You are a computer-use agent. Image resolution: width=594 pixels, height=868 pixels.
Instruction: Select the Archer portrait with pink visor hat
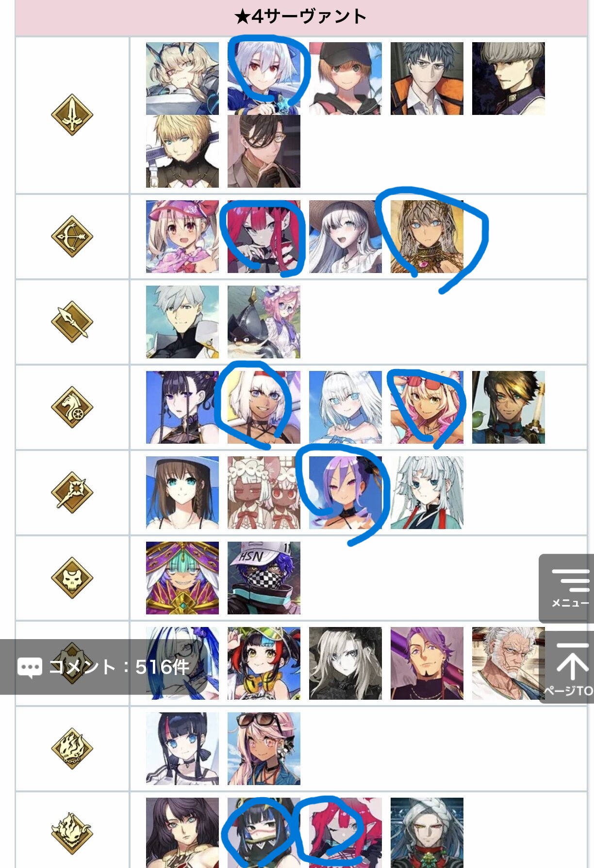[182, 237]
